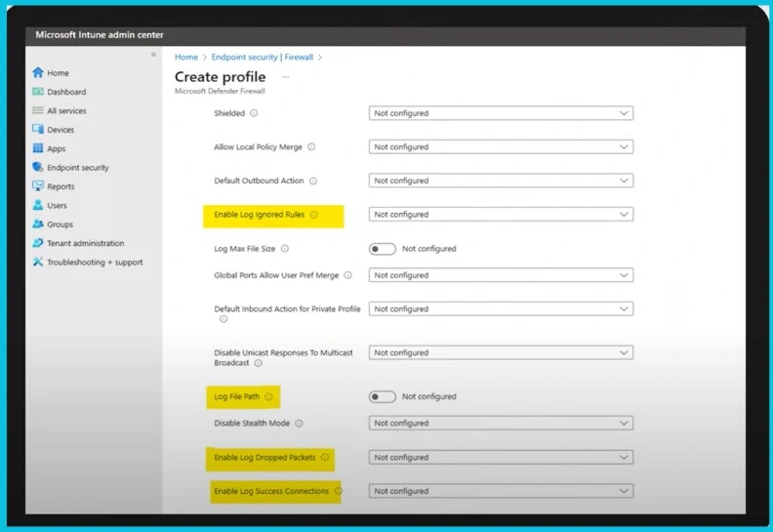The width and height of the screenshot is (773, 532).
Task: Click the info icon beside Disable Stealth Mode
Action: point(300,424)
